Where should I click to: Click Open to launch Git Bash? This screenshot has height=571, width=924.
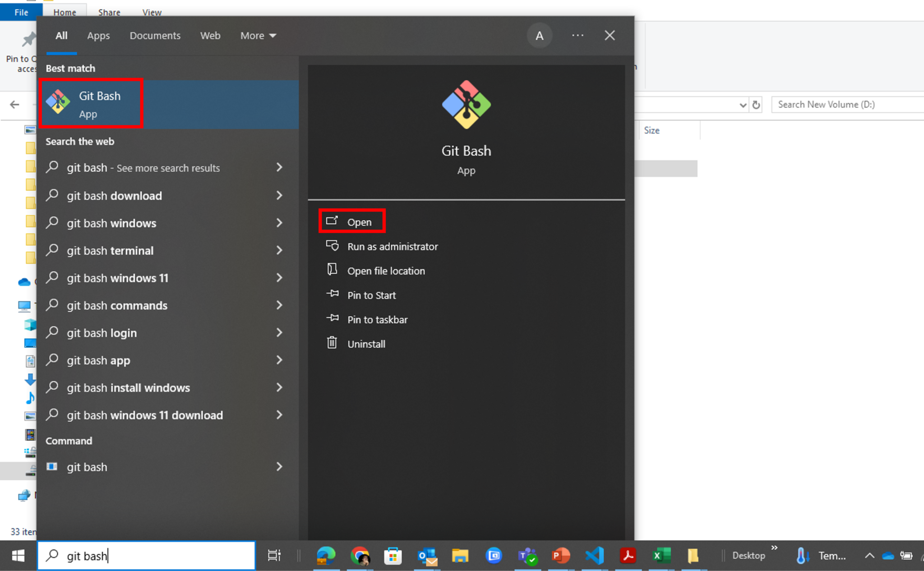click(x=359, y=221)
